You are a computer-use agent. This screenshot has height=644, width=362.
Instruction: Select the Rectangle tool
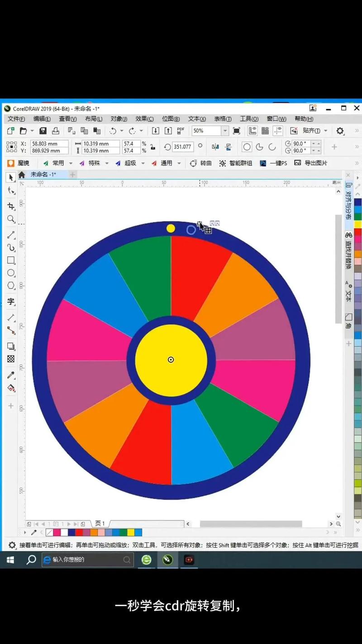11,260
